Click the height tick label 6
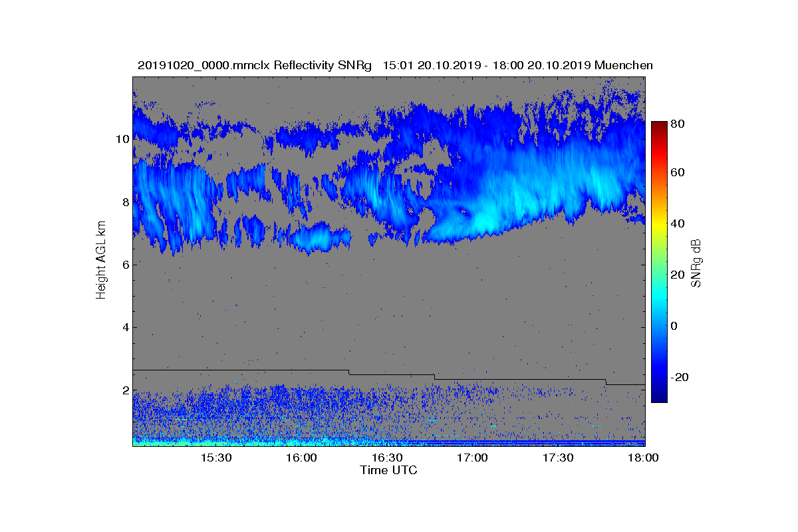The image size is (798, 532). (125, 265)
